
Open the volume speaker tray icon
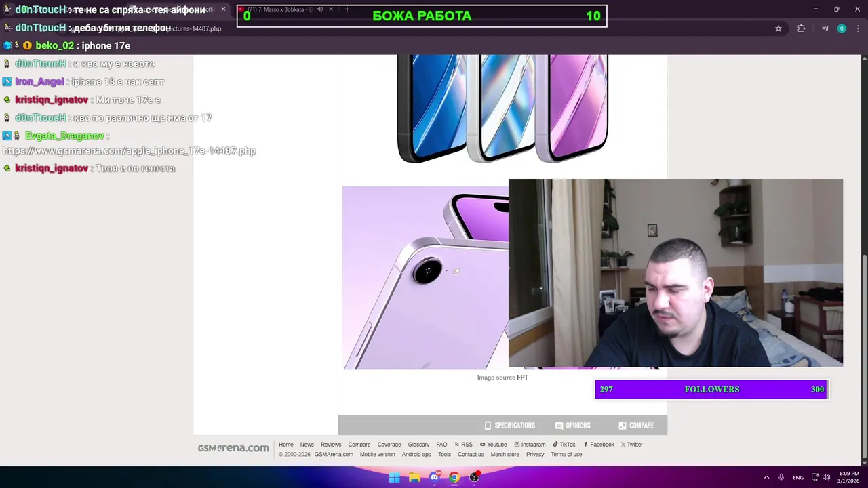(x=826, y=478)
